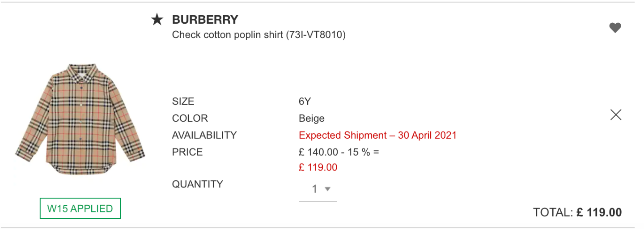This screenshot has width=644, height=229.
Task: Click the W15 APPLIED promo badge
Action: click(x=80, y=208)
